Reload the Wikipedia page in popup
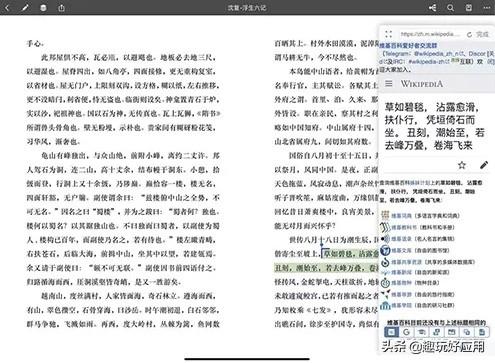 click(x=469, y=34)
